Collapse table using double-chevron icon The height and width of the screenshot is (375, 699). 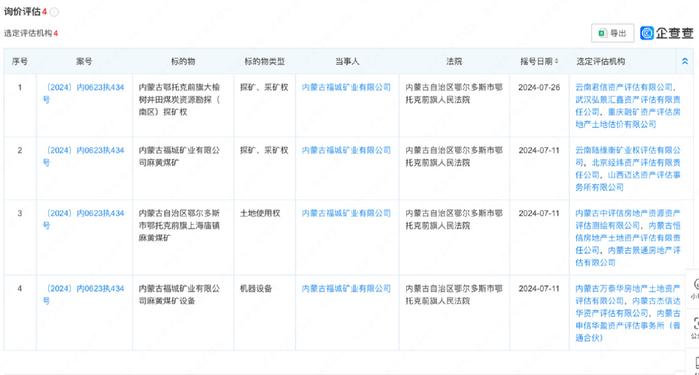685,62
